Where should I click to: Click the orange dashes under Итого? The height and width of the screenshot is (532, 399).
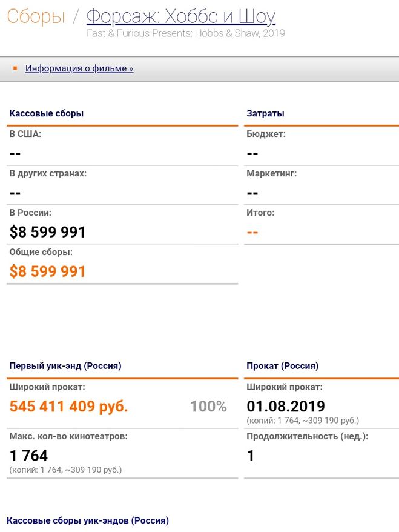pos(252,232)
